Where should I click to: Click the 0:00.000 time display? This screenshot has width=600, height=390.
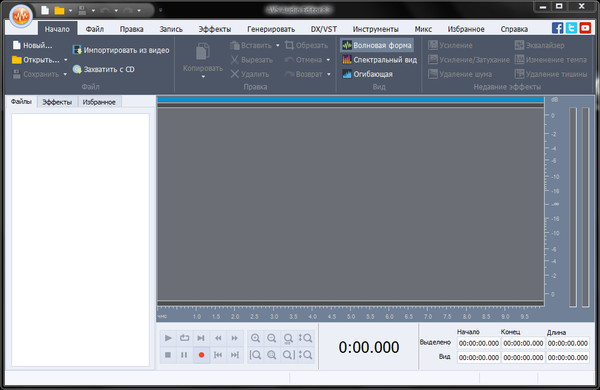click(369, 347)
